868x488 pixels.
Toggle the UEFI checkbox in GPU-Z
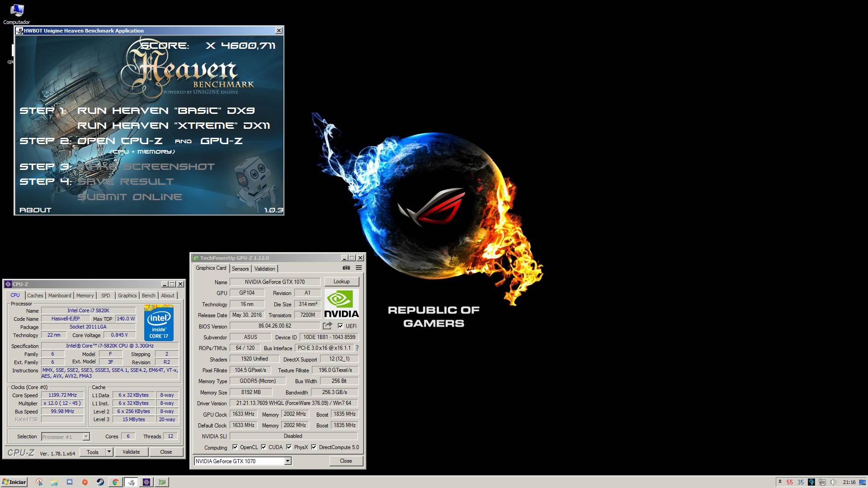[340, 326]
